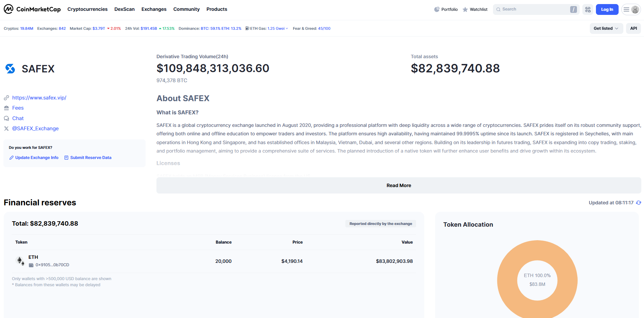Viewport: 644px width, 318px height.
Task: Open the Fees link
Action: pyautogui.click(x=18, y=108)
